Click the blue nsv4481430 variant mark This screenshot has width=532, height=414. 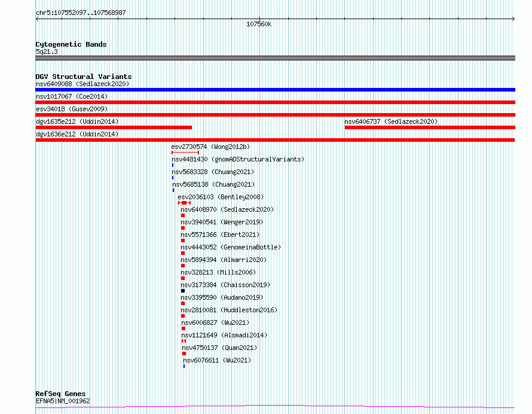pos(173,165)
